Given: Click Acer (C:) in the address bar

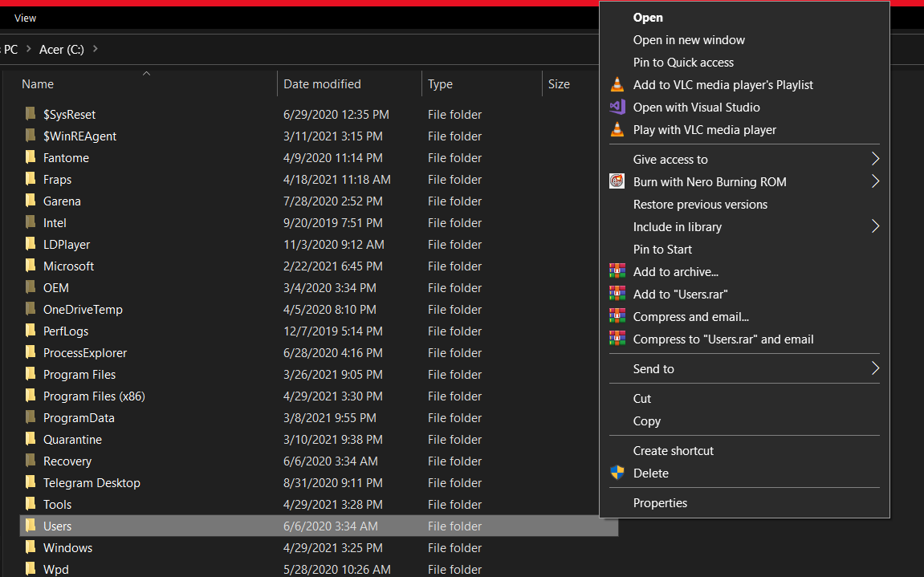Looking at the screenshot, I should 62,49.
